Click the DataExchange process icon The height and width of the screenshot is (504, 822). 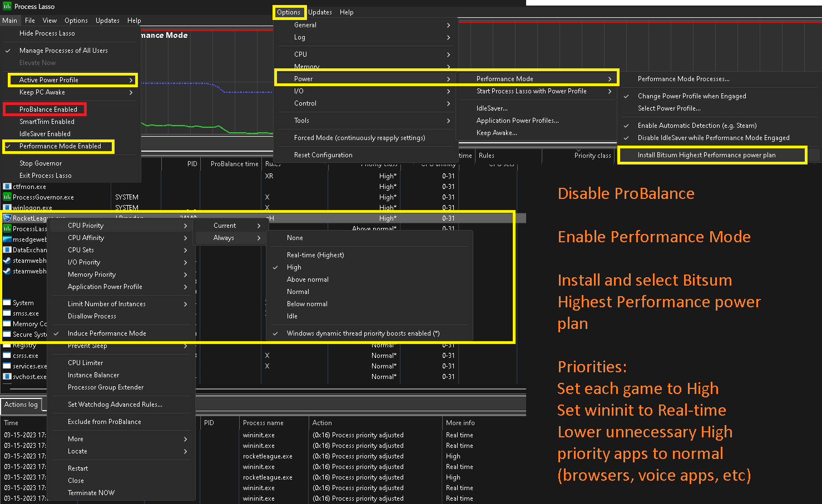pos(7,250)
